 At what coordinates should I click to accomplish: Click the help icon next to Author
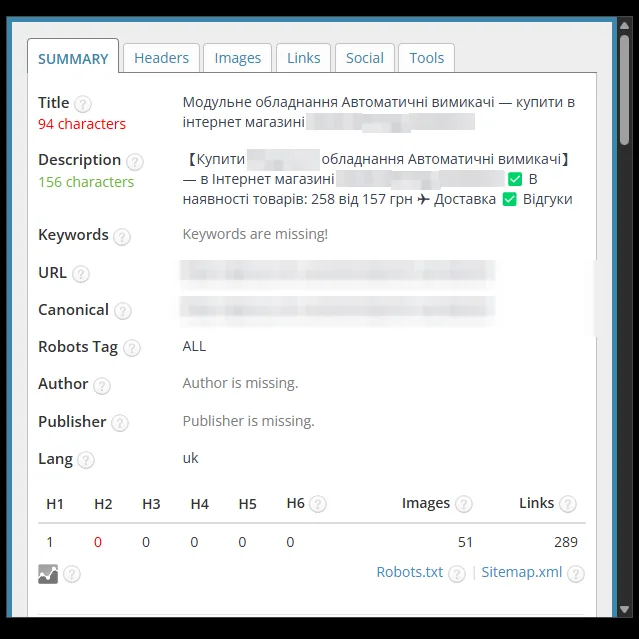(102, 386)
